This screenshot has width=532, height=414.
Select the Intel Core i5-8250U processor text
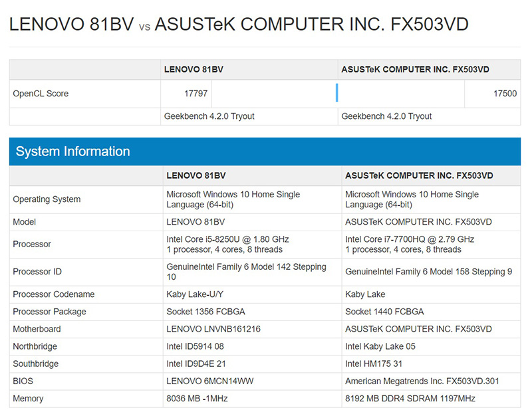coord(227,239)
